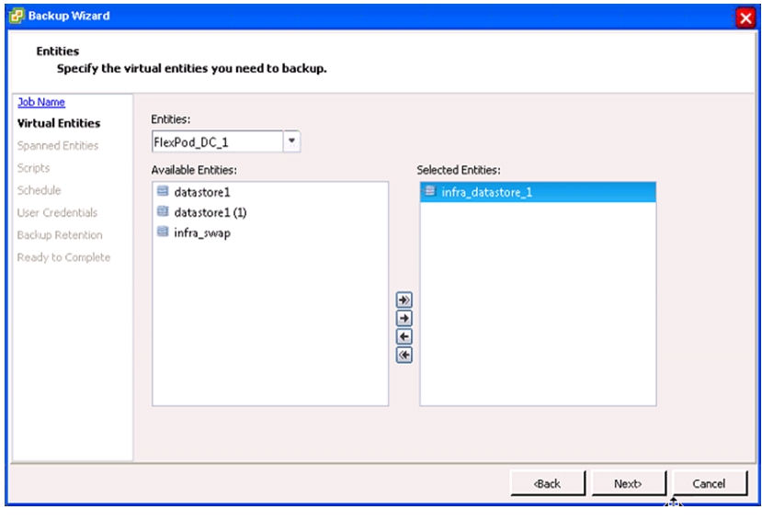
Task: Click the Back button
Action: tap(548, 483)
